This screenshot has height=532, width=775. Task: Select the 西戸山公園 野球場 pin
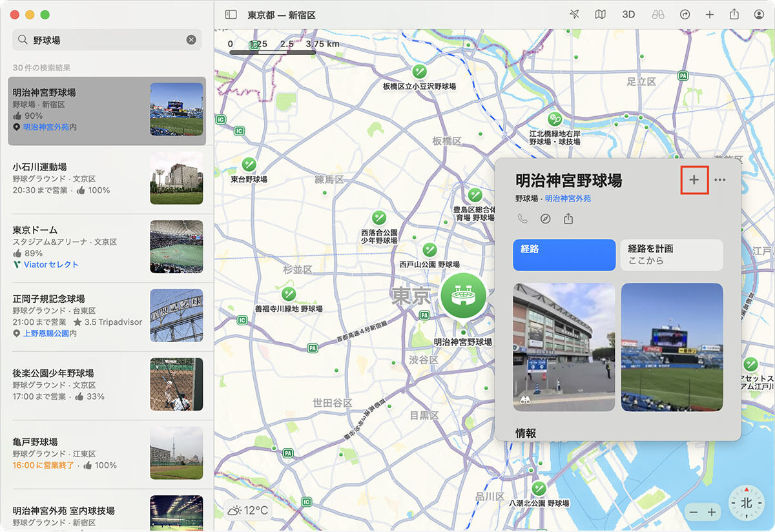point(429,250)
